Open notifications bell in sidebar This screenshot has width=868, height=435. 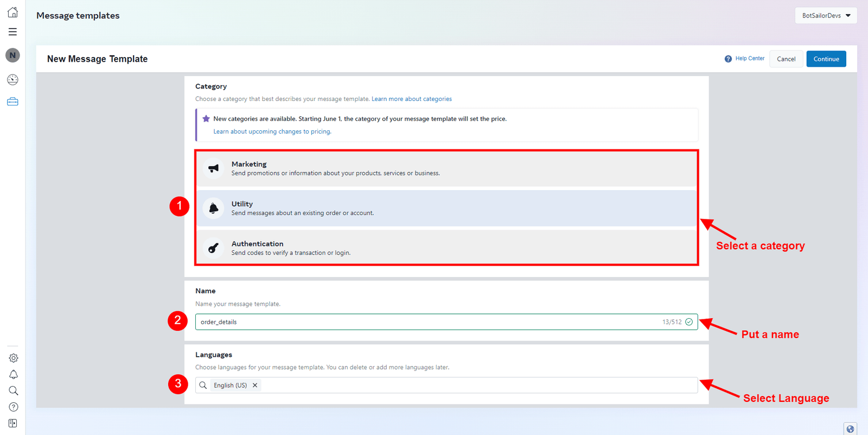(x=14, y=374)
